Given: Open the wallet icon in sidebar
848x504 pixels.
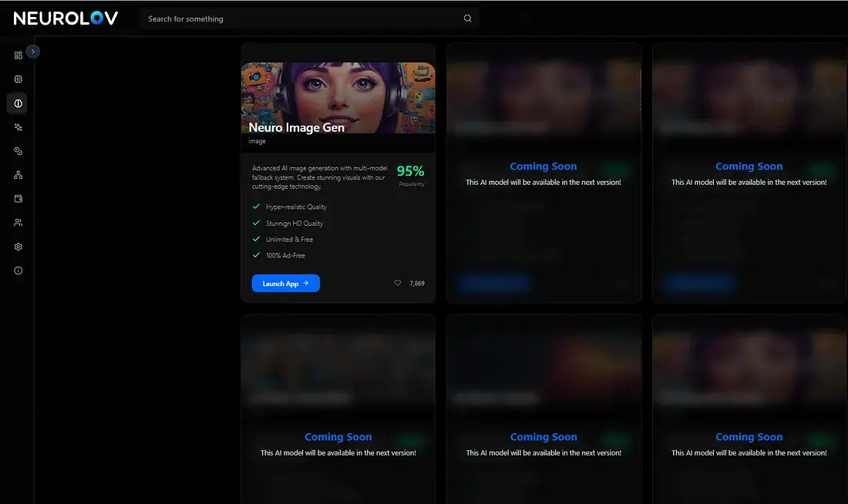Looking at the screenshot, I should [18, 199].
